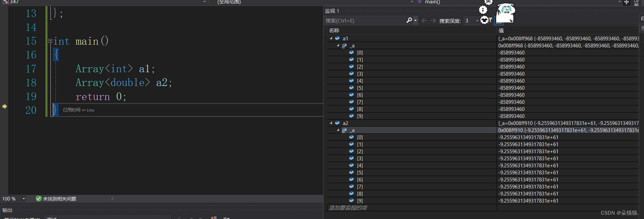Collapse the a2 watch variable

tap(331, 123)
